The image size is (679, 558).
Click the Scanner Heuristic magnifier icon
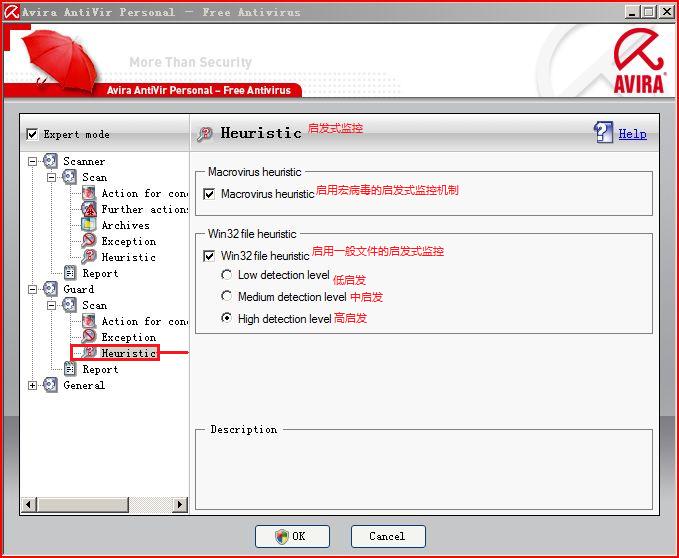coord(89,257)
